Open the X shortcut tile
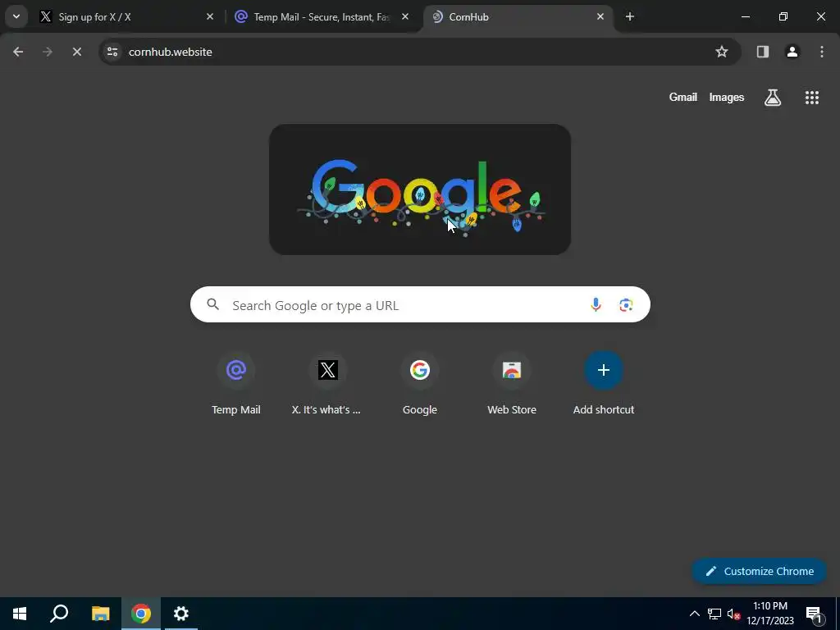The width and height of the screenshot is (840, 630). [x=328, y=384]
